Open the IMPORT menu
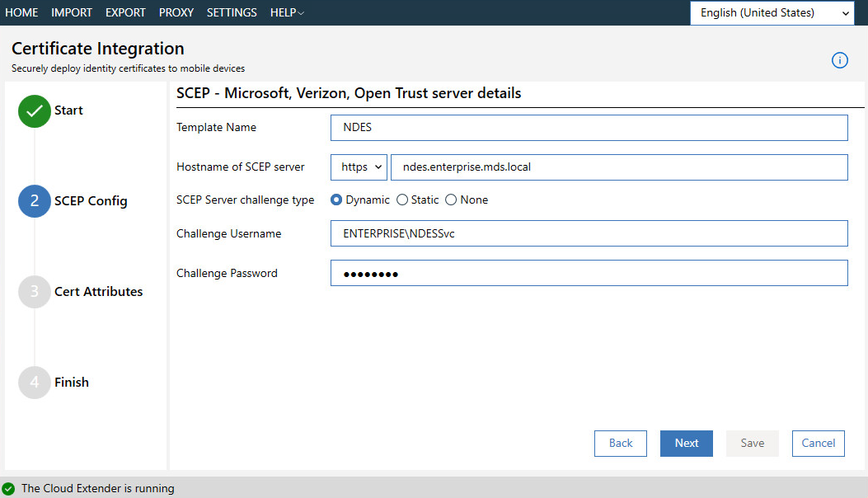868x498 pixels. tap(72, 12)
